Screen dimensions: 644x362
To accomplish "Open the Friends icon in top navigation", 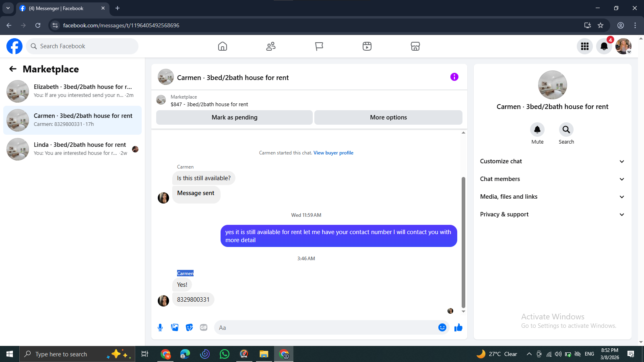I will pyautogui.click(x=271, y=46).
